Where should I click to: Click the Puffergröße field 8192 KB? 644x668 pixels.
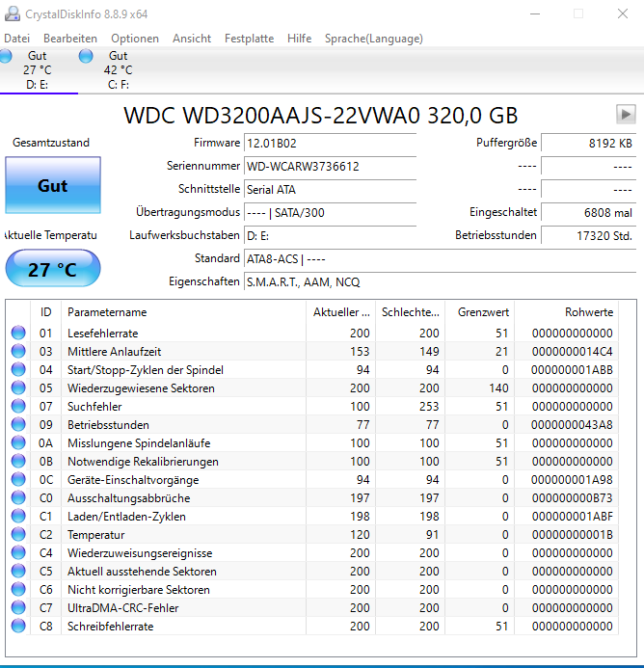tap(589, 143)
